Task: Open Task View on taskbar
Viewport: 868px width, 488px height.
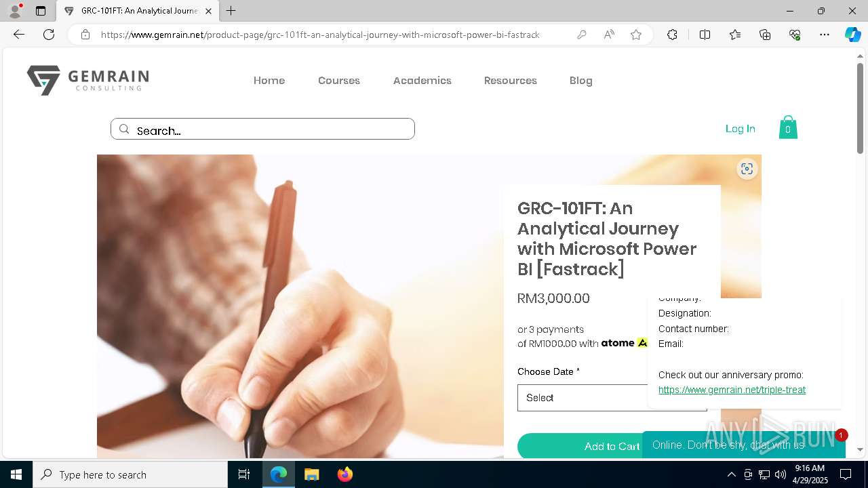Action: [244, 474]
